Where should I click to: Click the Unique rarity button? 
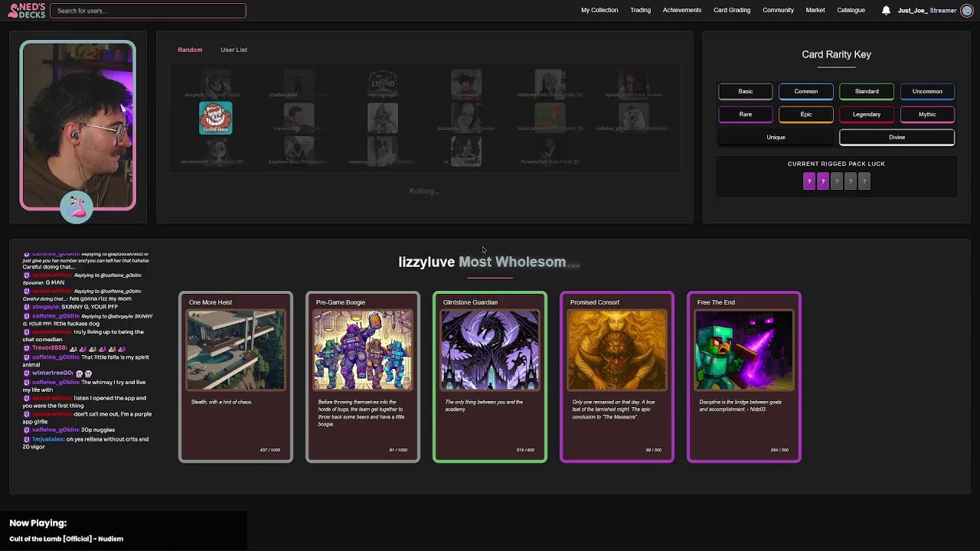point(776,138)
